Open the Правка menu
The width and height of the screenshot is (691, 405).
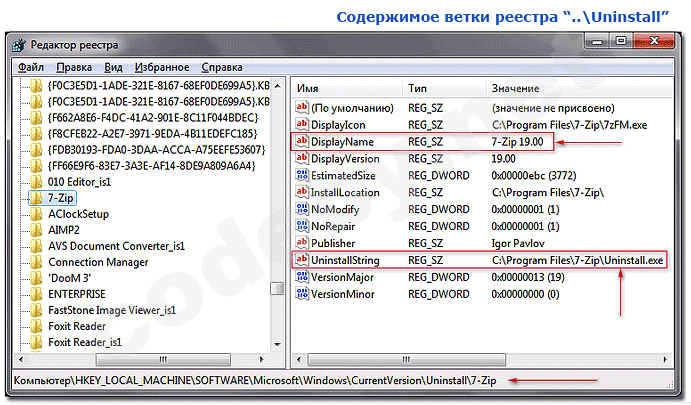click(x=74, y=67)
